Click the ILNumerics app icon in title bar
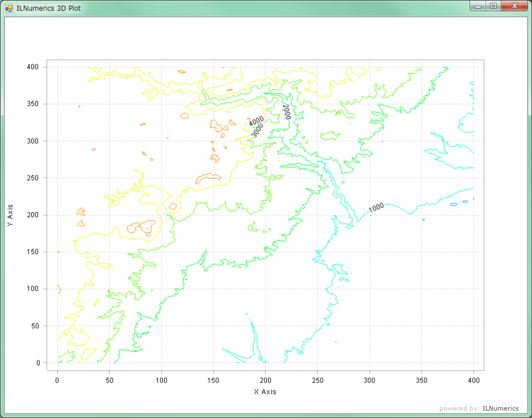This screenshot has height=418, width=532. [x=9, y=8]
